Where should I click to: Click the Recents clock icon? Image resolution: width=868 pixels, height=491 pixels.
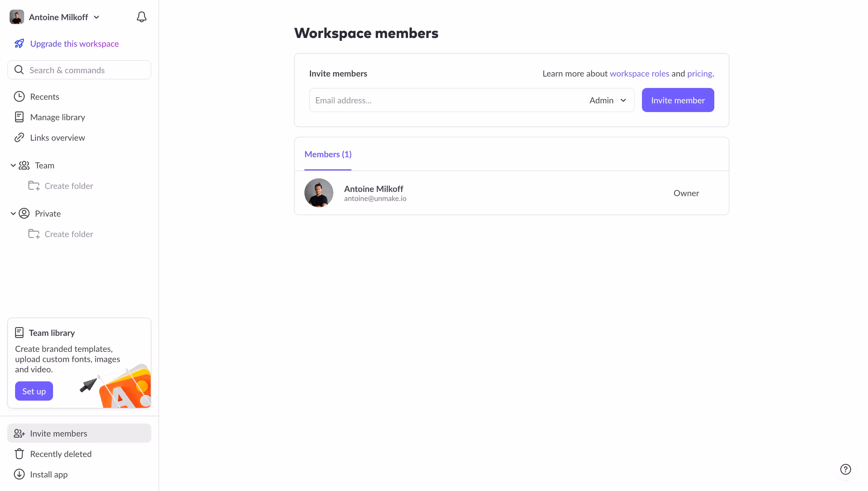coord(19,96)
